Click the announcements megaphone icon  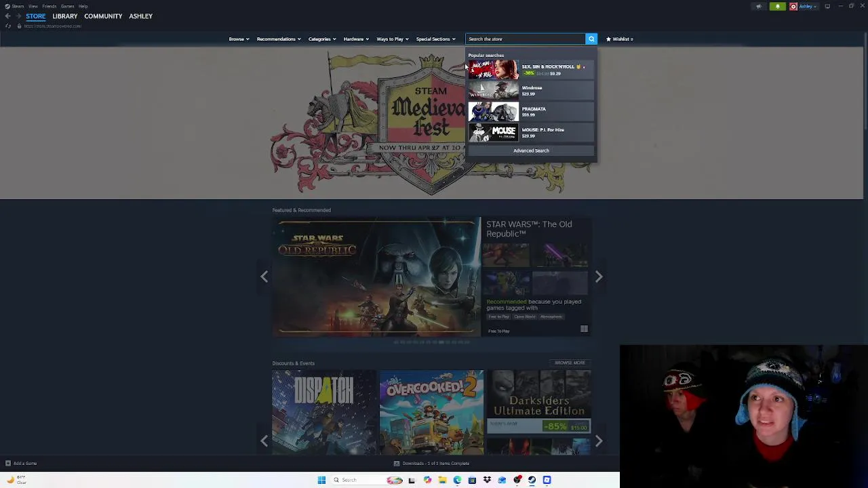click(x=759, y=6)
